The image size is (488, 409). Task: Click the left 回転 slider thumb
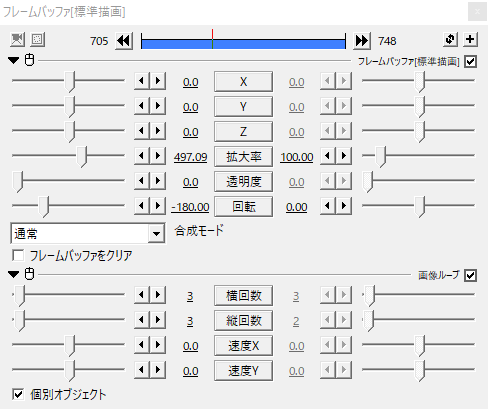tap(44, 207)
